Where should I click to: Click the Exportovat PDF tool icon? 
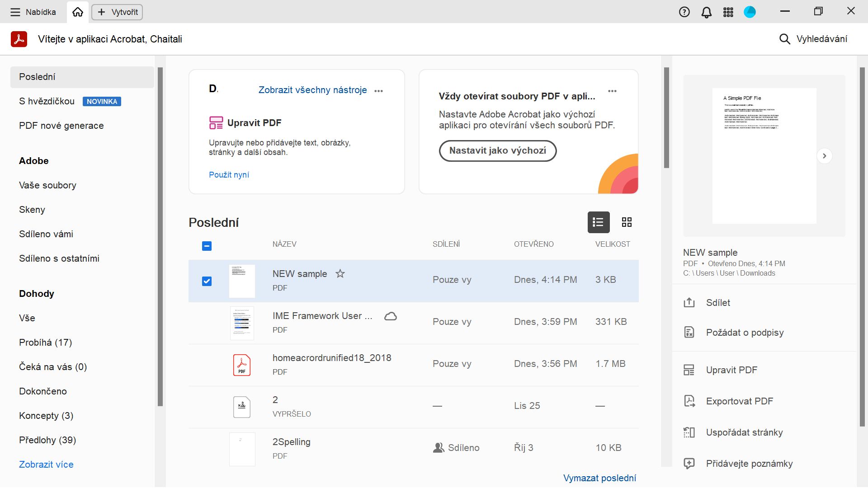pos(689,401)
